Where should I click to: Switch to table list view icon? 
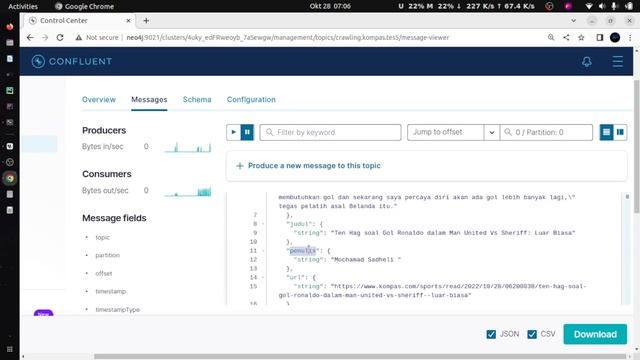tap(606, 132)
